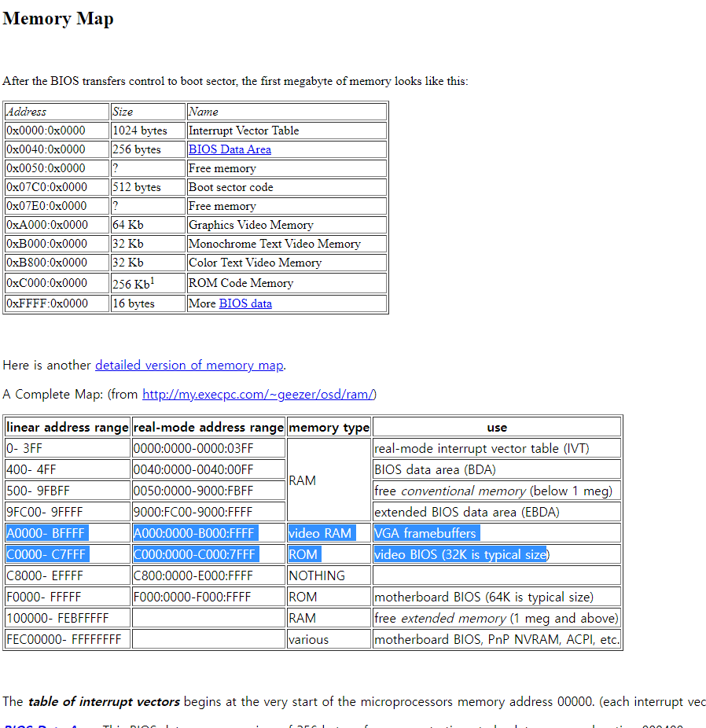This screenshot has width=706, height=728.
Task: Click the '256 Kb' size cell with footnote
Action: (x=148, y=283)
